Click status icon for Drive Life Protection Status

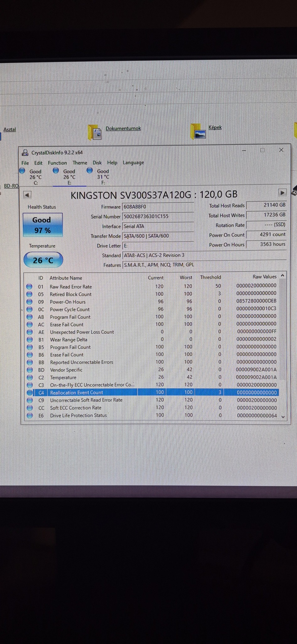(30, 415)
